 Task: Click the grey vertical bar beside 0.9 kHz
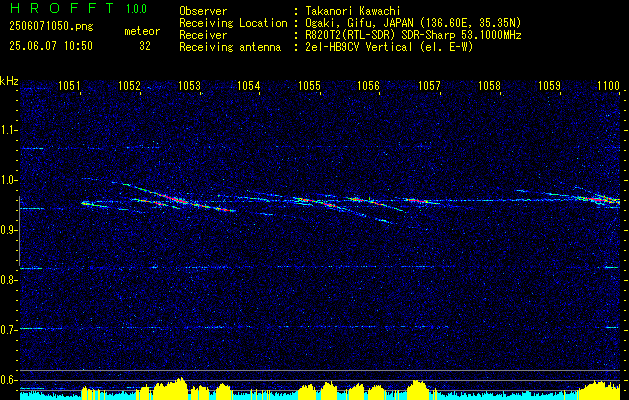click(19, 231)
